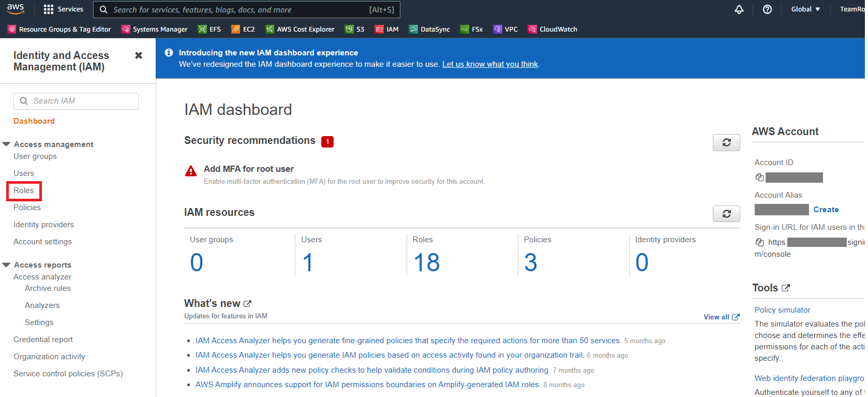Click the User groups count 0
This screenshot has width=868, height=397.
click(x=197, y=262)
